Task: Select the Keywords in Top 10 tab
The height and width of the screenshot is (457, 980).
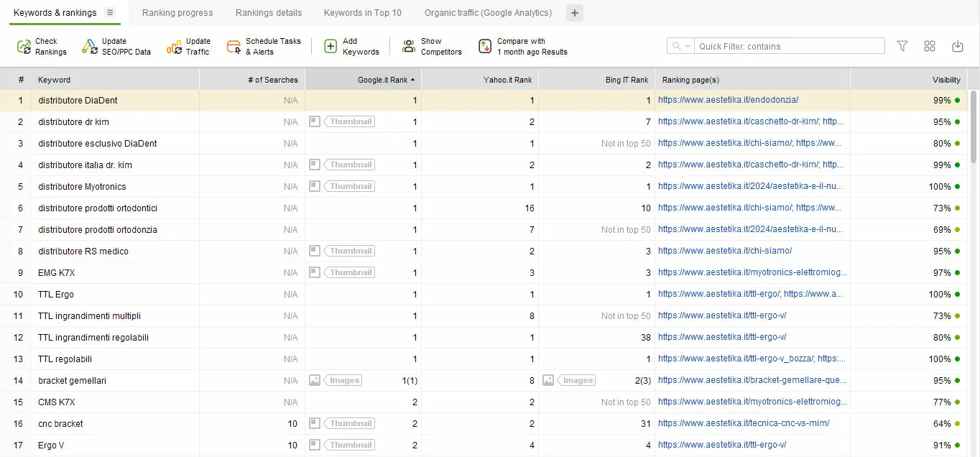Action: (361, 12)
